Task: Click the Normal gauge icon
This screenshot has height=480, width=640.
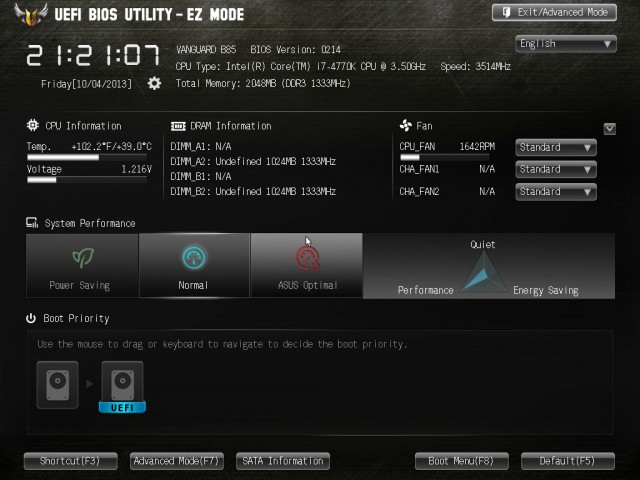Action: [x=194, y=258]
